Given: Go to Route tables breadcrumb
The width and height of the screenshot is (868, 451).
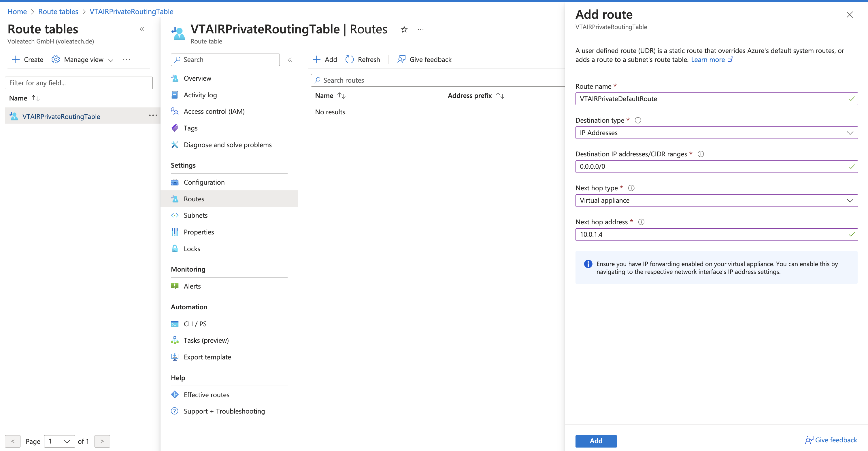Looking at the screenshot, I should click(x=58, y=12).
